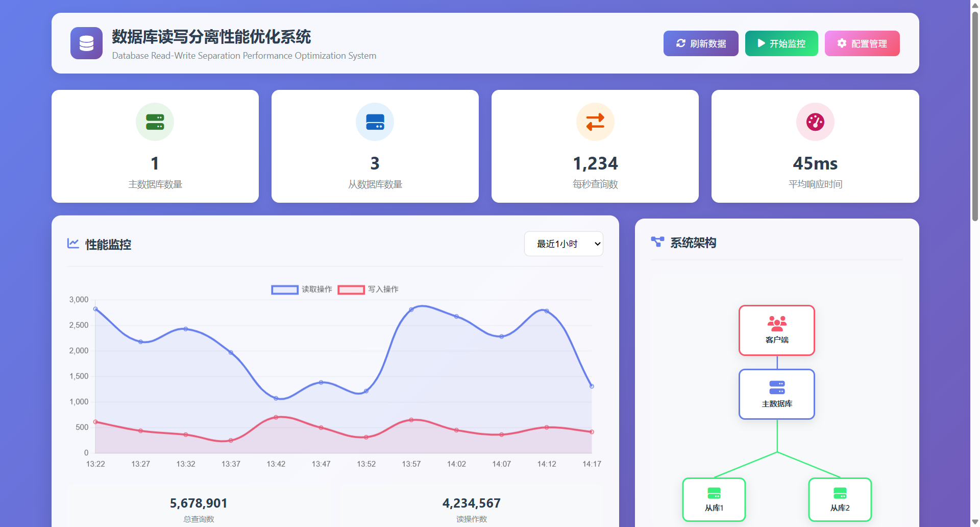Click the 每秒查询数 stat card

[x=595, y=147]
